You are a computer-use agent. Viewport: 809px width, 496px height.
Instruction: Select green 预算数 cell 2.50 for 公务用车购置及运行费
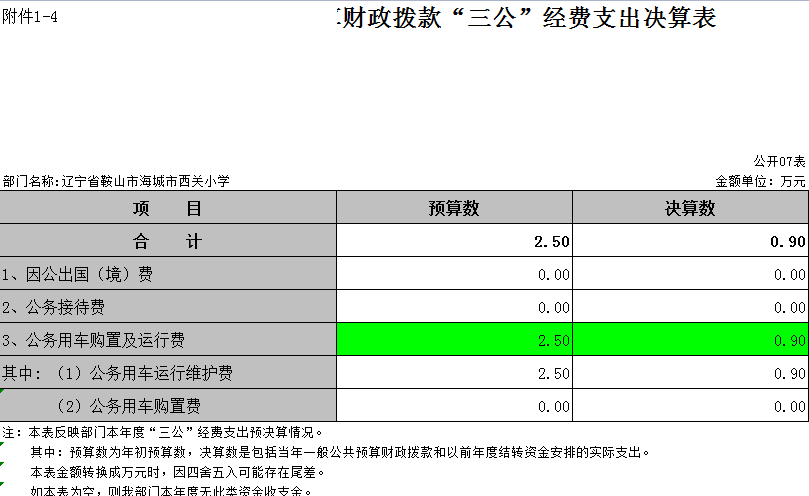pyautogui.click(x=454, y=340)
